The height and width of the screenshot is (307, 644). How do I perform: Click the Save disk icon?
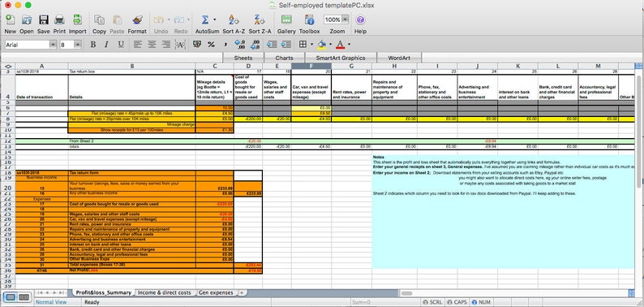(x=44, y=19)
